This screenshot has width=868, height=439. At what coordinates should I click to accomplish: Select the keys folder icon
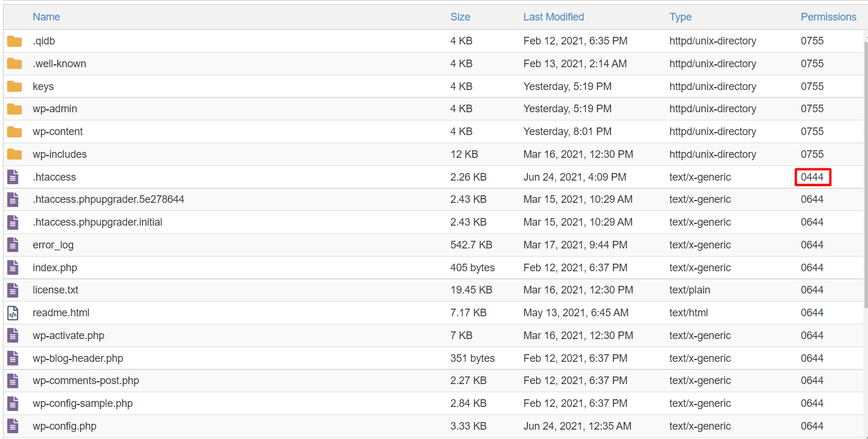coord(15,87)
